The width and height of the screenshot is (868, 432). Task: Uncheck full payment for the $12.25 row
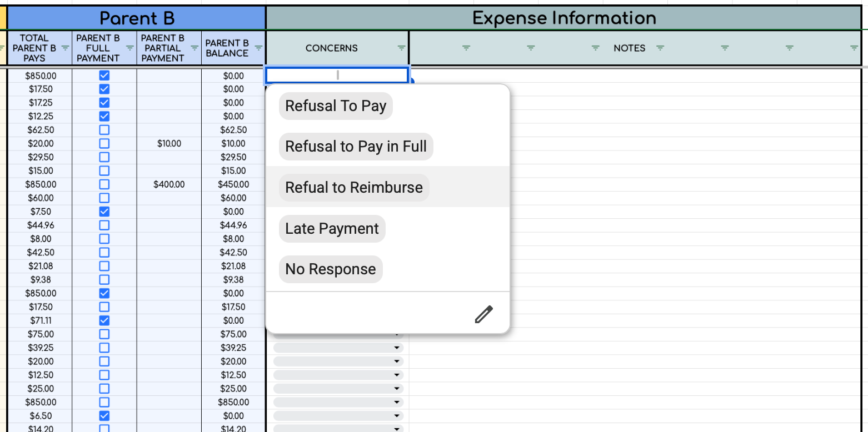[104, 116]
